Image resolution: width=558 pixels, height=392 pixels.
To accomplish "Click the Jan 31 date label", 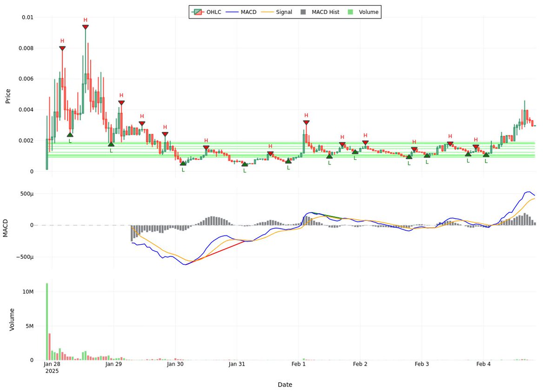I will 237,365.
